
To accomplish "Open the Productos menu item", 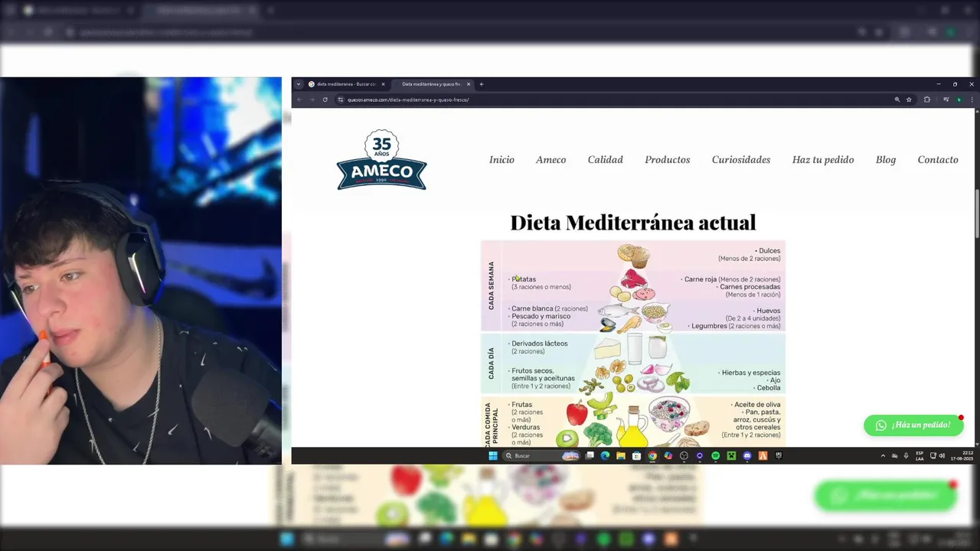I will [668, 159].
